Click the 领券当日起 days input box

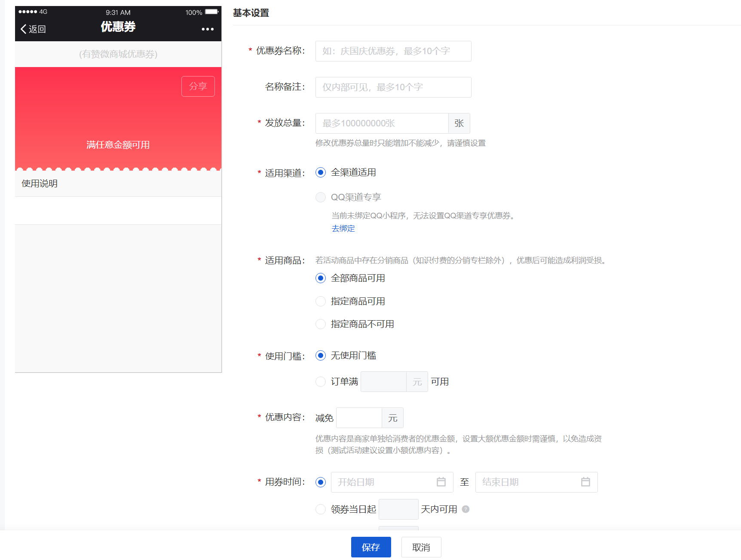coord(398,509)
